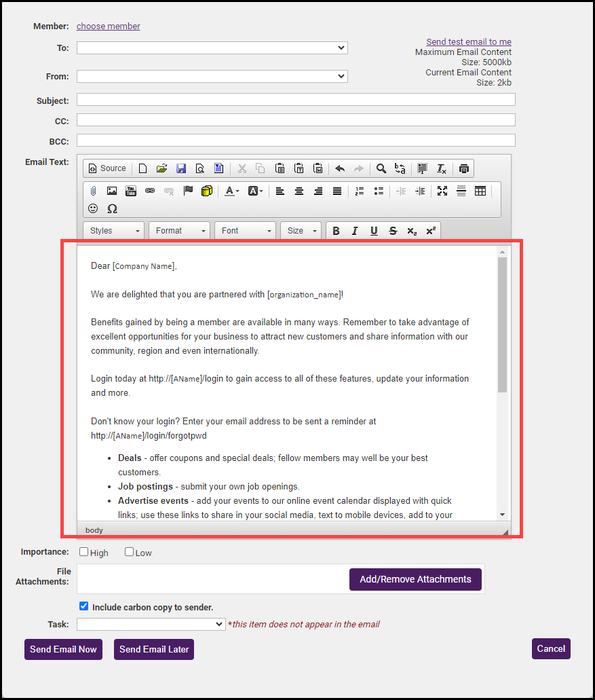Toggle Italic formatting

point(355,231)
